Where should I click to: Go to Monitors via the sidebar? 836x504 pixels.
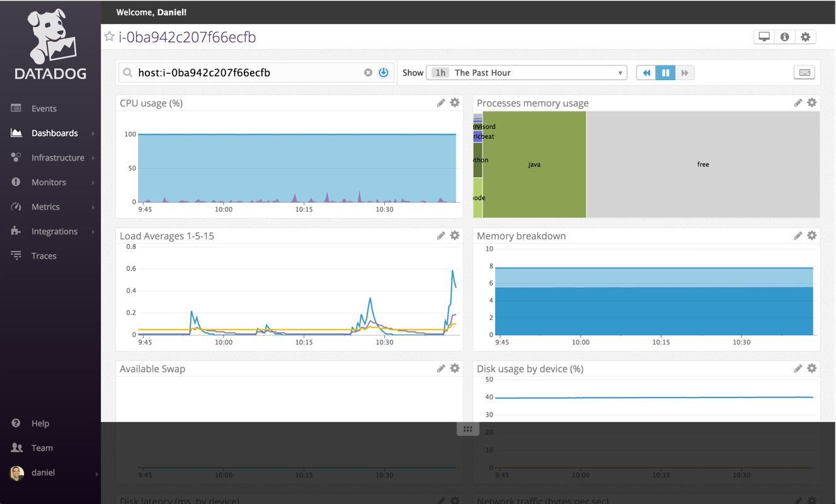coord(47,182)
